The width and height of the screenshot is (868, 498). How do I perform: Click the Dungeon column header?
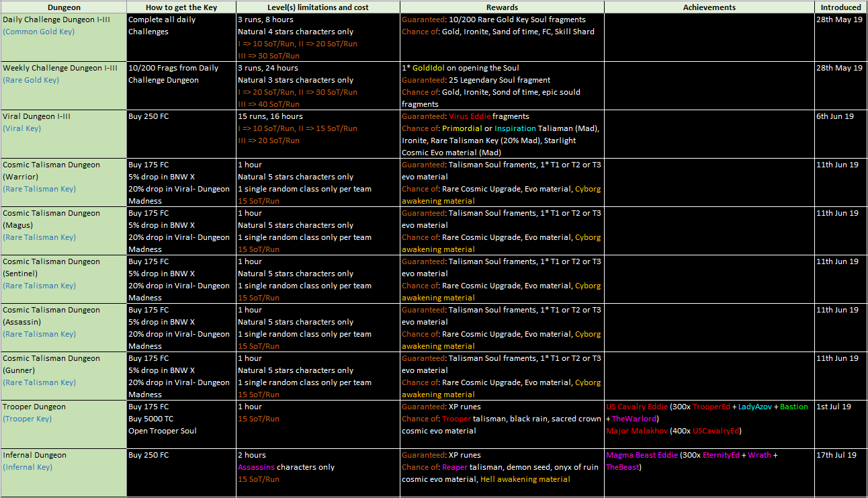(x=64, y=7)
